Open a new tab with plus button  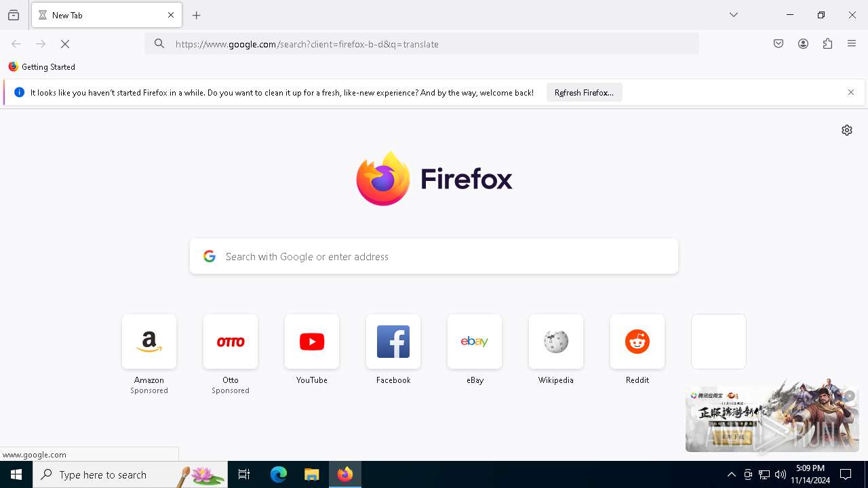(197, 15)
